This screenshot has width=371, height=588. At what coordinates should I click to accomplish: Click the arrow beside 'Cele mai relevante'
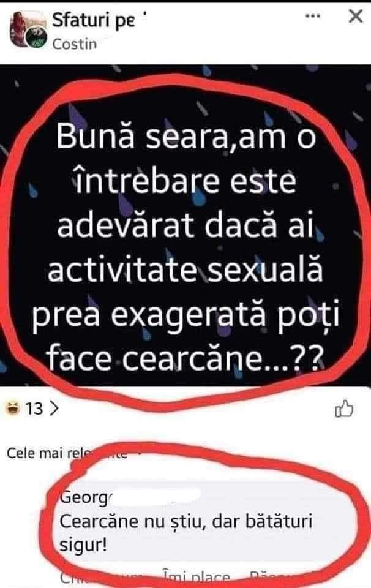[140, 453]
